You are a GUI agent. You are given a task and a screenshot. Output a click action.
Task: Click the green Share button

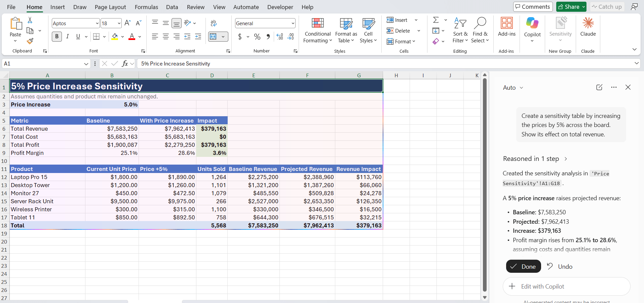tap(571, 7)
